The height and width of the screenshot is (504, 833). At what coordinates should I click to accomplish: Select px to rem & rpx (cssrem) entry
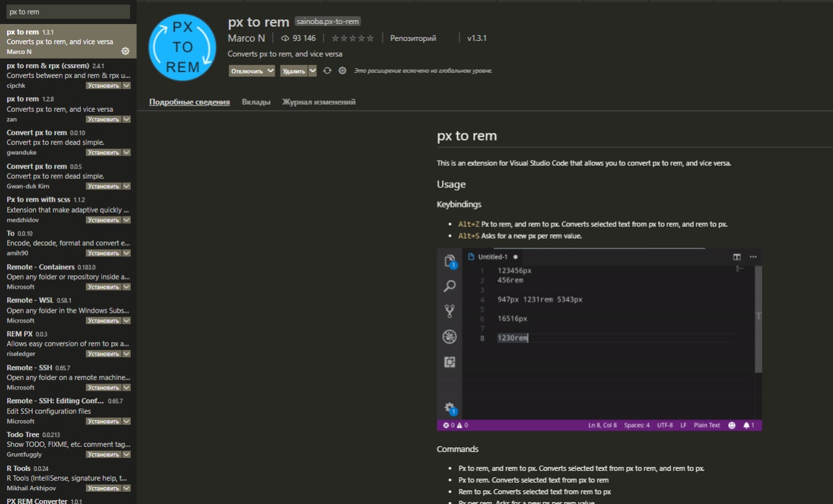(x=68, y=75)
